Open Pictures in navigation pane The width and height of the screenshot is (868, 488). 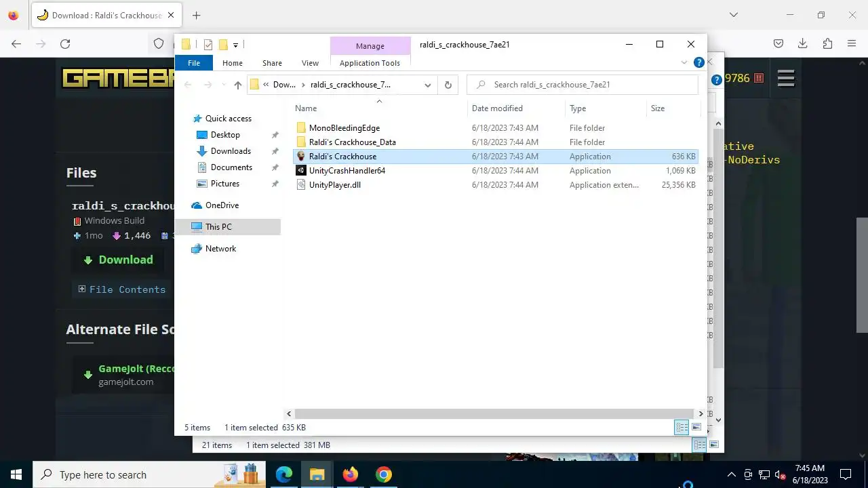pos(224,184)
